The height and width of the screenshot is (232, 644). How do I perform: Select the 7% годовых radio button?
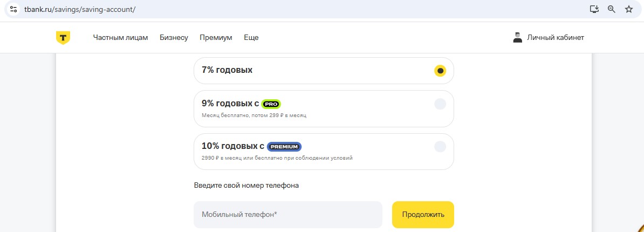pyautogui.click(x=440, y=71)
